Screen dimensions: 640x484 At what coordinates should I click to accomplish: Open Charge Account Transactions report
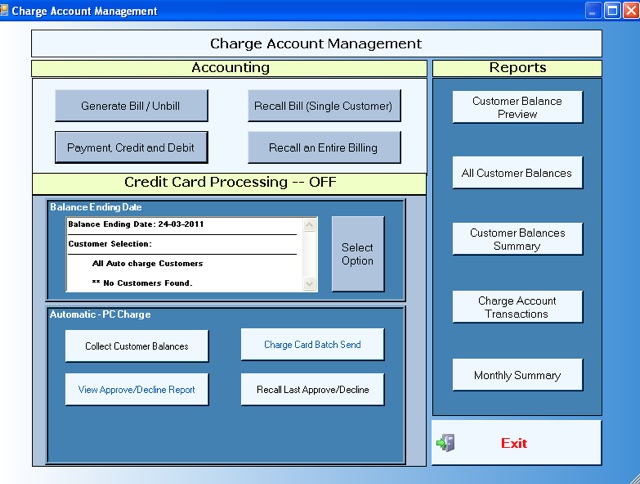[x=517, y=307]
